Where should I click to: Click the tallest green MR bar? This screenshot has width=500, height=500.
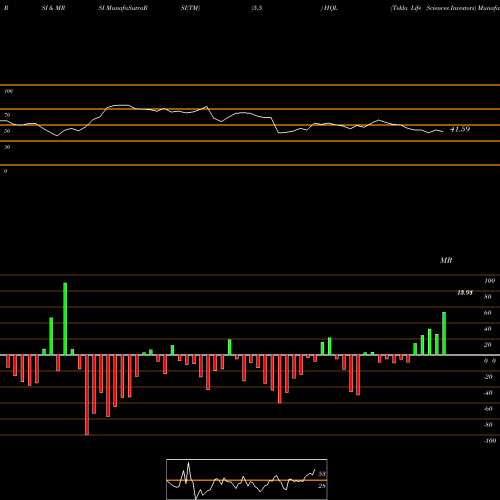coord(65,319)
